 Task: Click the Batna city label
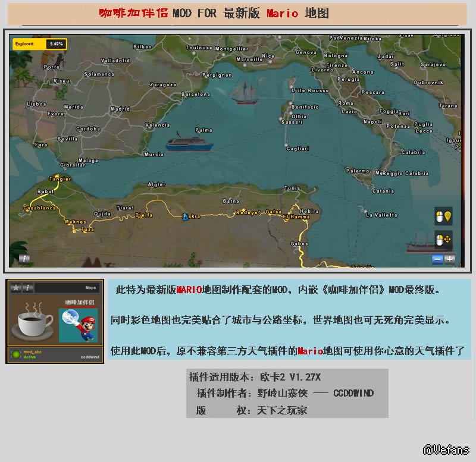coord(231,201)
